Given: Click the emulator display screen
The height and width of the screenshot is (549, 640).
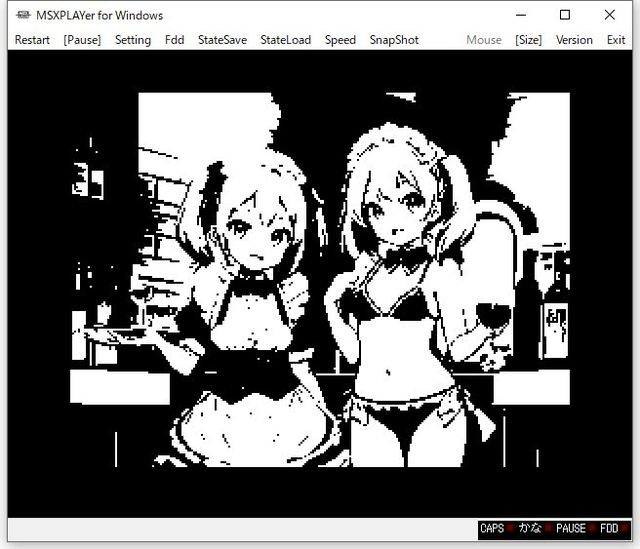Looking at the screenshot, I should [320, 284].
